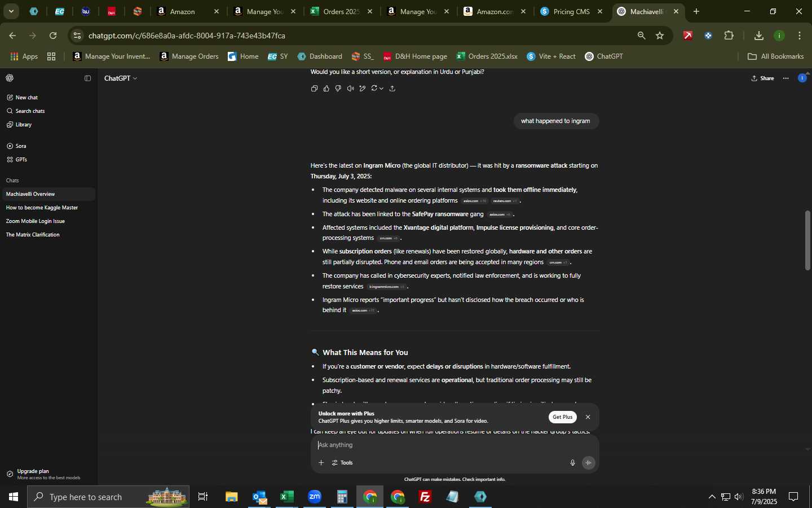Switch to the Pricing CMS tab
The height and width of the screenshot is (508, 812).
coord(571,11)
